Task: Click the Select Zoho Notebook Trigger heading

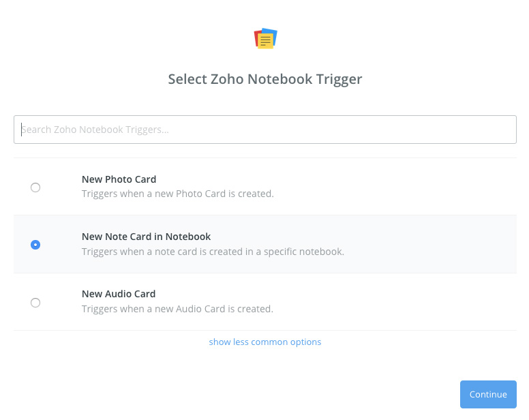Action: [264, 79]
